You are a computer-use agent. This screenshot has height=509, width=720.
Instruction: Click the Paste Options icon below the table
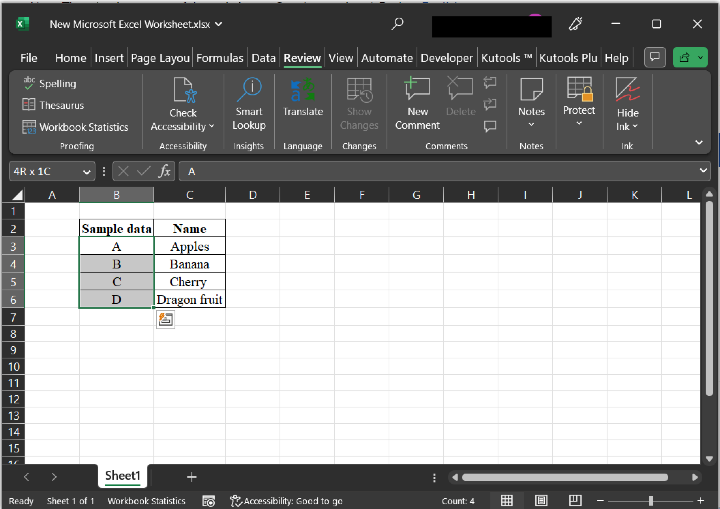click(x=165, y=319)
